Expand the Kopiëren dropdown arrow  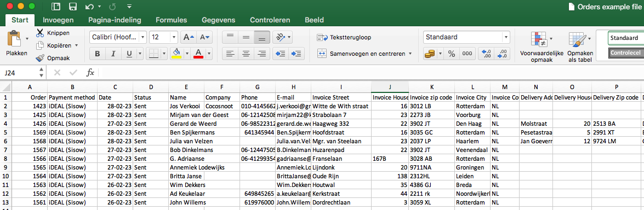click(76, 45)
